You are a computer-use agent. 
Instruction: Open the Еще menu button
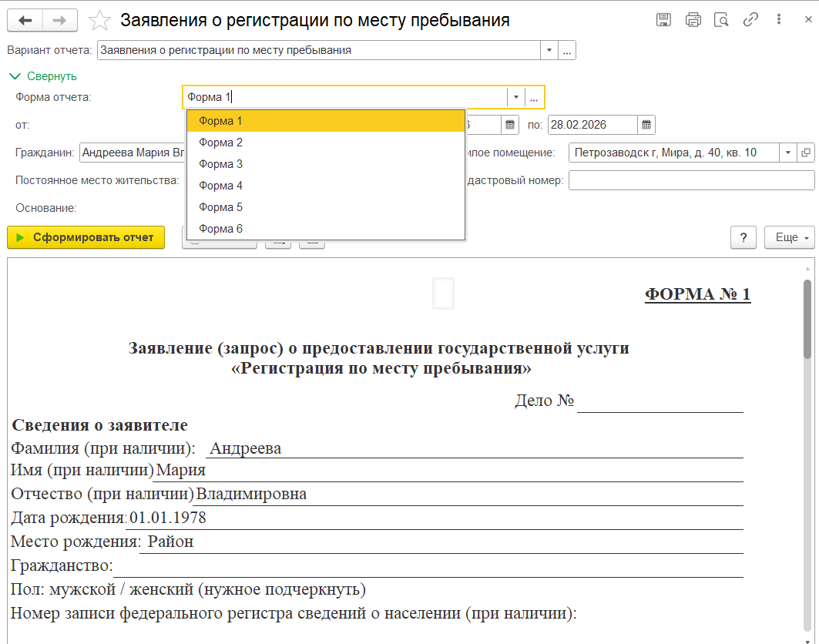coord(789,237)
